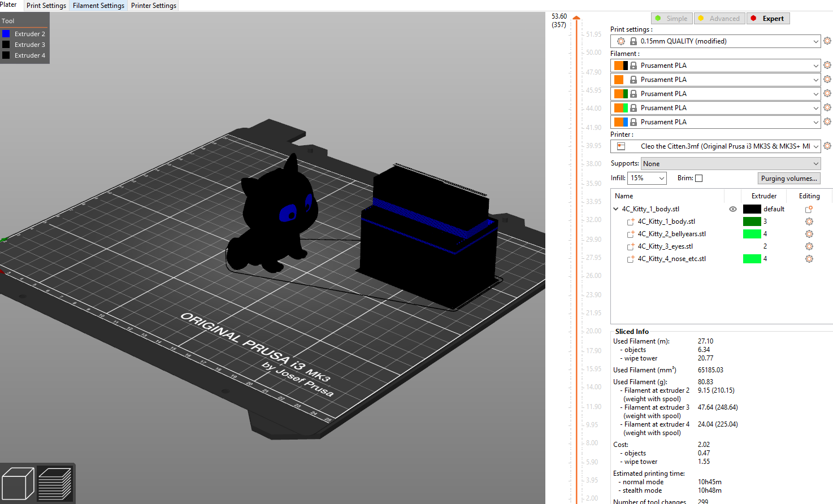Click editing gear for 4C_Kitty_3_eyes.stl

click(809, 246)
